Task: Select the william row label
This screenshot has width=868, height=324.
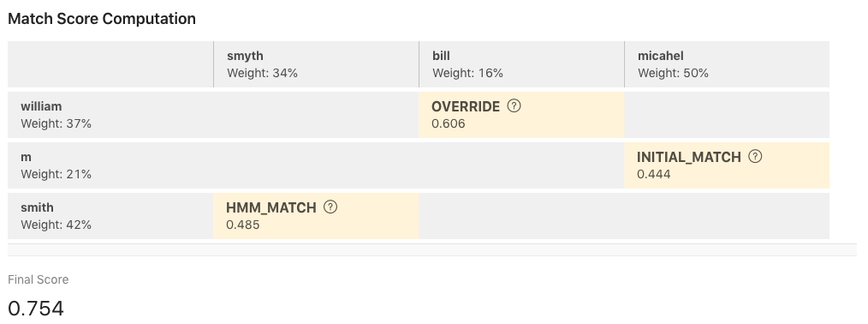Action: 110,115
